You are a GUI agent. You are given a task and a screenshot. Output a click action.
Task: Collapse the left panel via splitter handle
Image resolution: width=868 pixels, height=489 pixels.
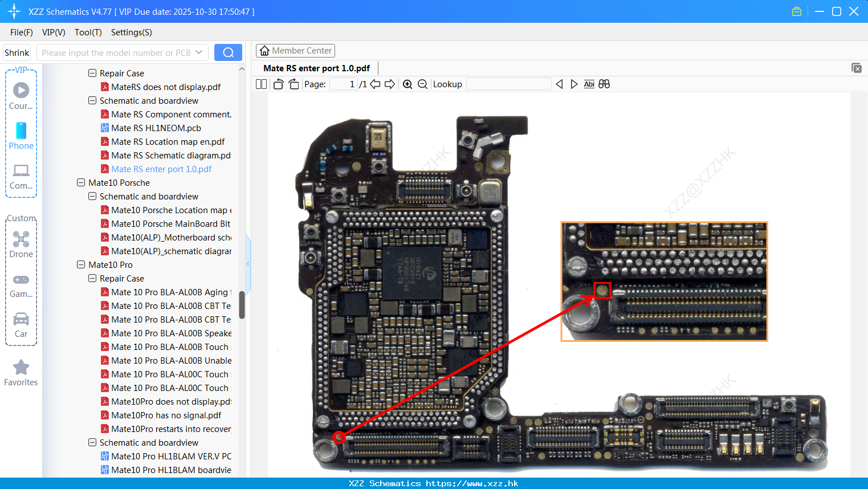tap(248, 263)
